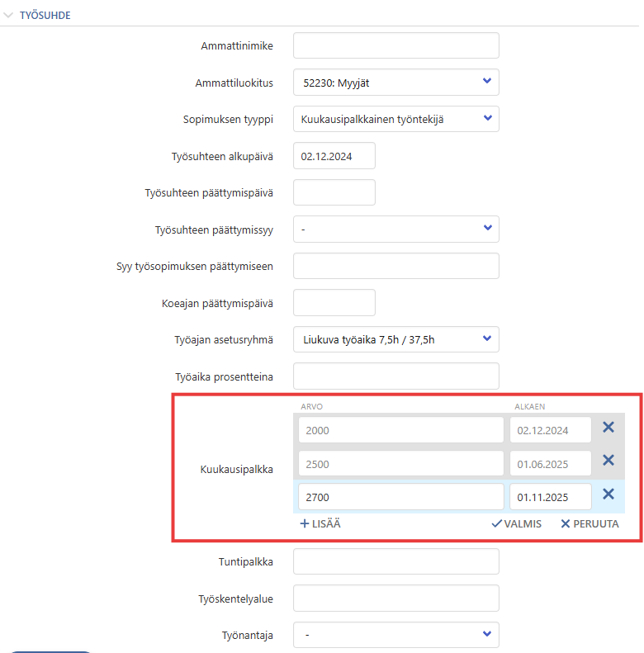Focus the Ammattinimike text field
Image resolution: width=644 pixels, height=653 pixels.
pos(396,46)
